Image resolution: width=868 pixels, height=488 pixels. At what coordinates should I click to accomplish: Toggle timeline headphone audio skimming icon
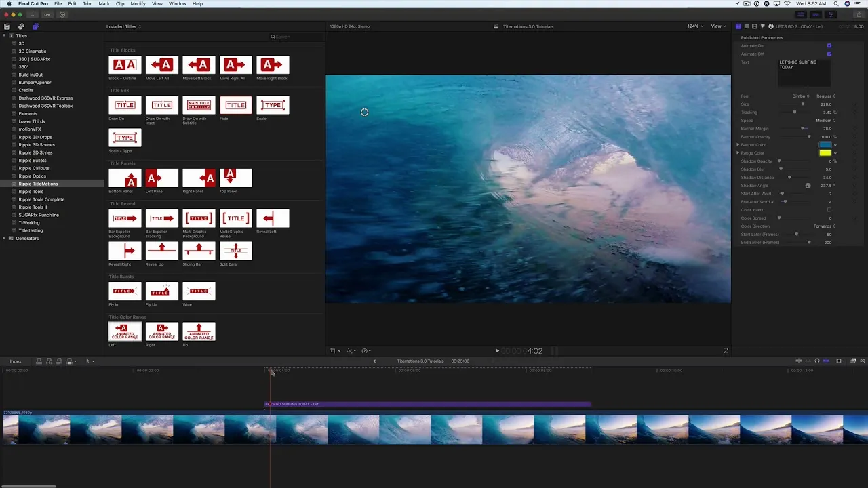coord(816,361)
